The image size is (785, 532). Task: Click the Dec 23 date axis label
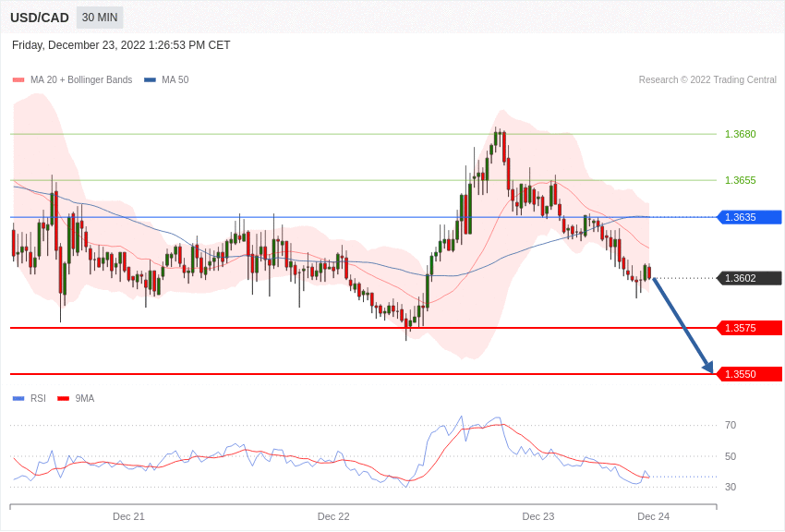538,516
